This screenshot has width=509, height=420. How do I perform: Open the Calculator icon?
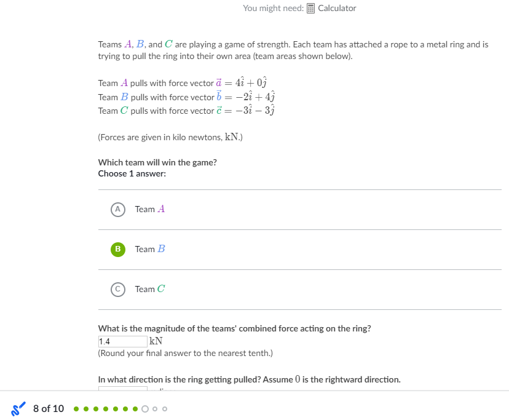click(310, 9)
